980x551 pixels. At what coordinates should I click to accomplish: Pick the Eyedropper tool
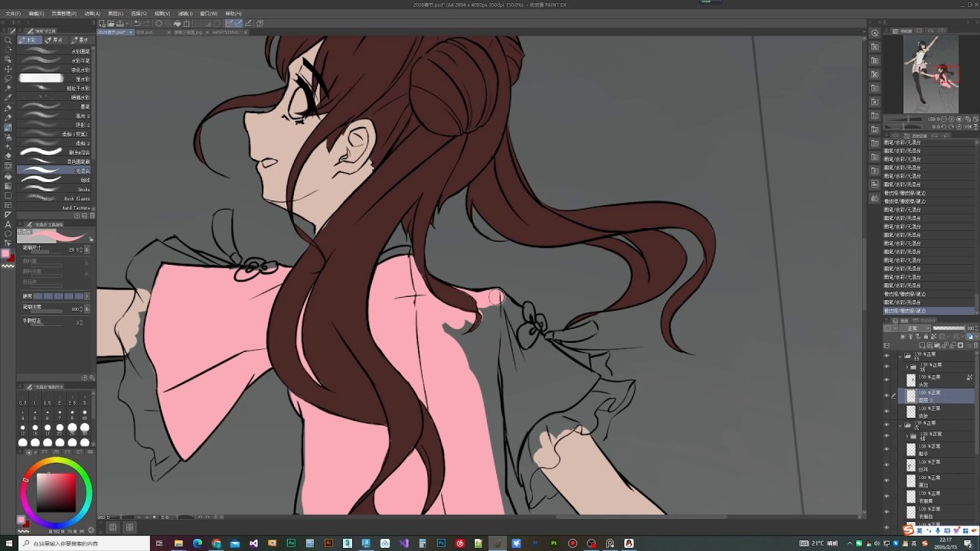click(x=8, y=98)
